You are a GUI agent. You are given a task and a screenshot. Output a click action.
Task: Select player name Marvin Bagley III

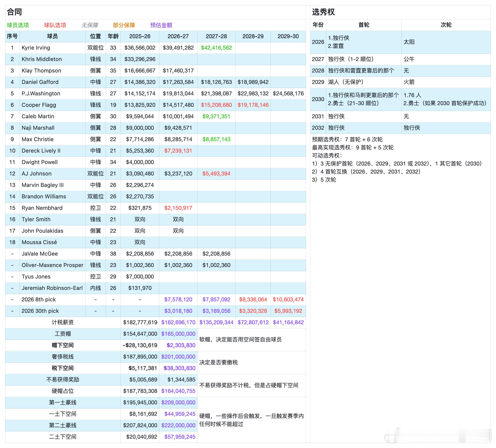pyautogui.click(x=43, y=185)
